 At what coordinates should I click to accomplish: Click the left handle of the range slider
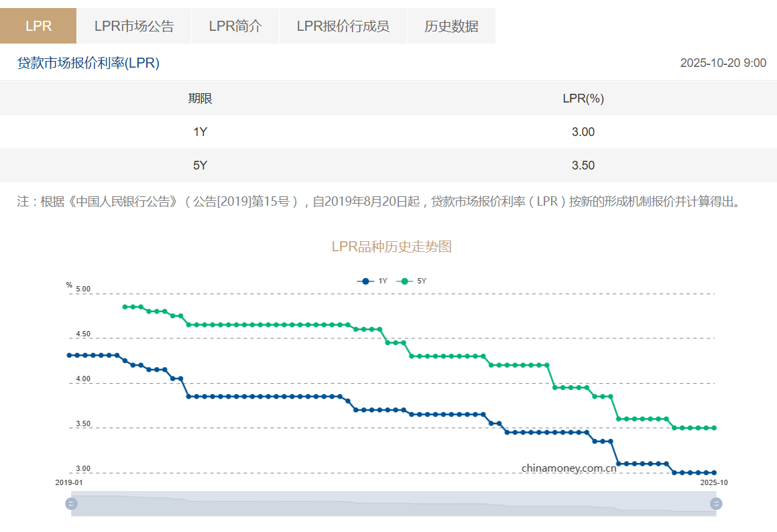pyautogui.click(x=72, y=504)
